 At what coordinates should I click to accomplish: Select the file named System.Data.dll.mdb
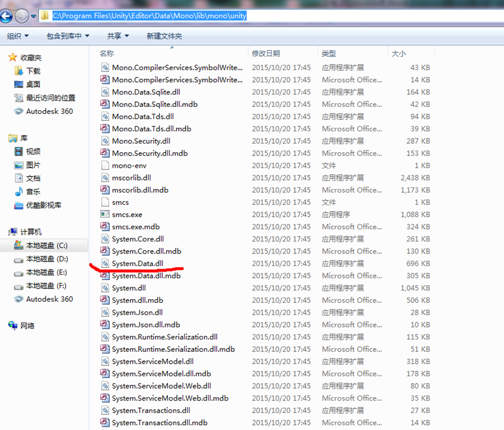(x=147, y=276)
